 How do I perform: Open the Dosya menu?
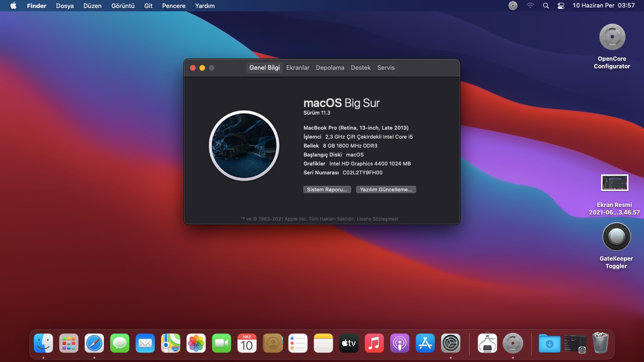[65, 6]
